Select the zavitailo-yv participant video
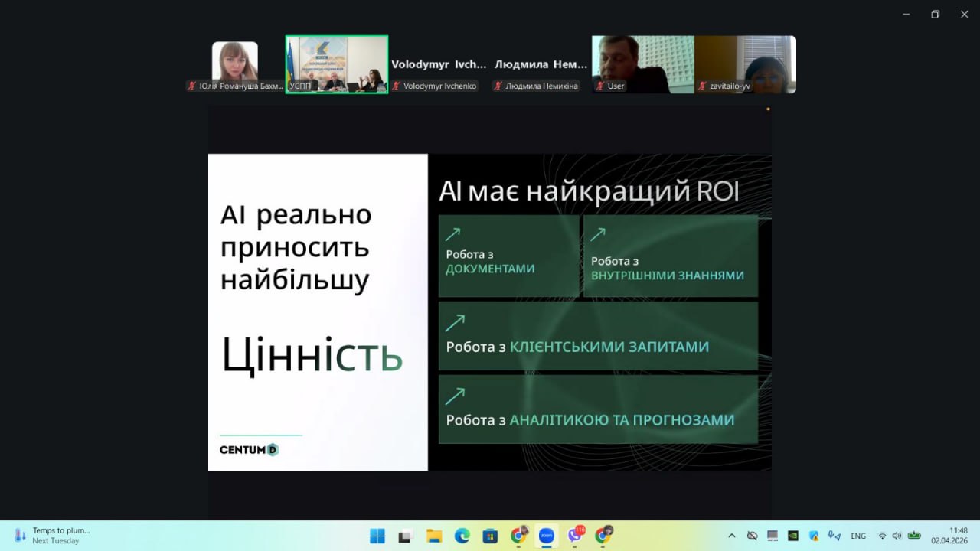 click(x=745, y=64)
